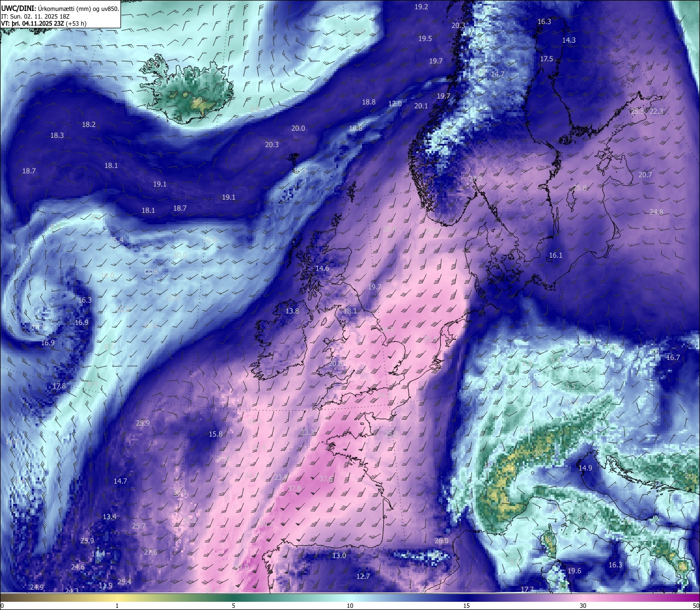Viewport: 700px width, 610px height.
Task: Click the 20.7 value label
Action: click(x=645, y=175)
